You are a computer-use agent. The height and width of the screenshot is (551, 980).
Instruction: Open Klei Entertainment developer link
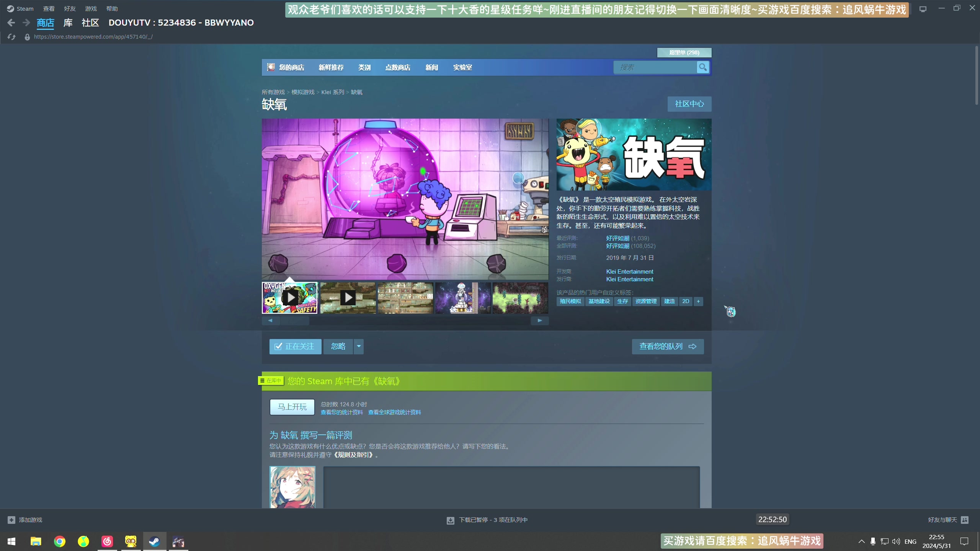pos(630,272)
